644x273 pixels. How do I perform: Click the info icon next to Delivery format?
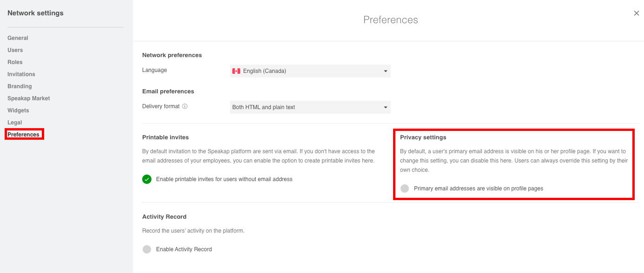coord(185,106)
